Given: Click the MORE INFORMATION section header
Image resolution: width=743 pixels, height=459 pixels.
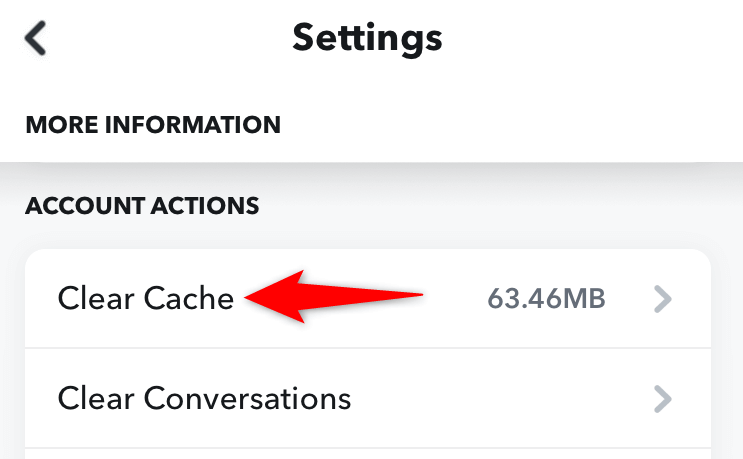Looking at the screenshot, I should (153, 125).
